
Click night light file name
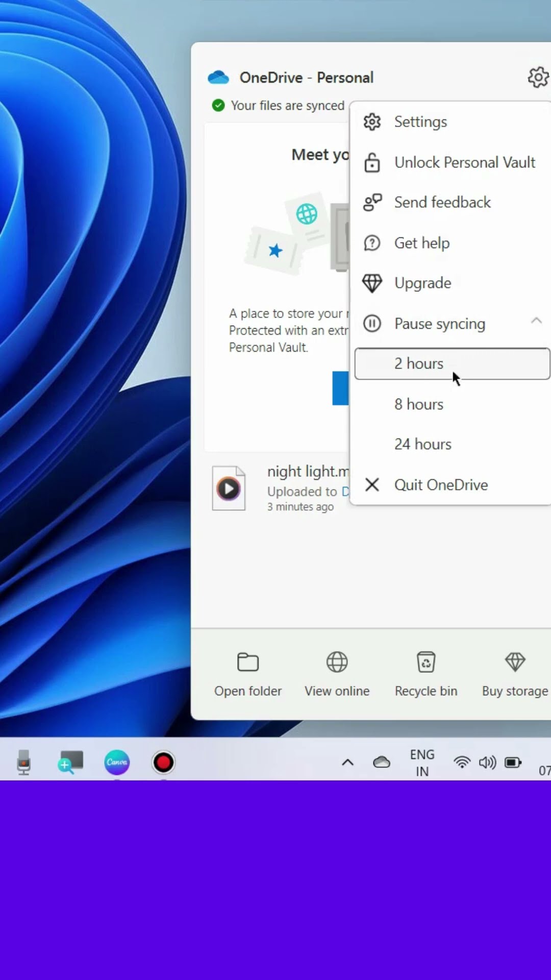tap(308, 472)
